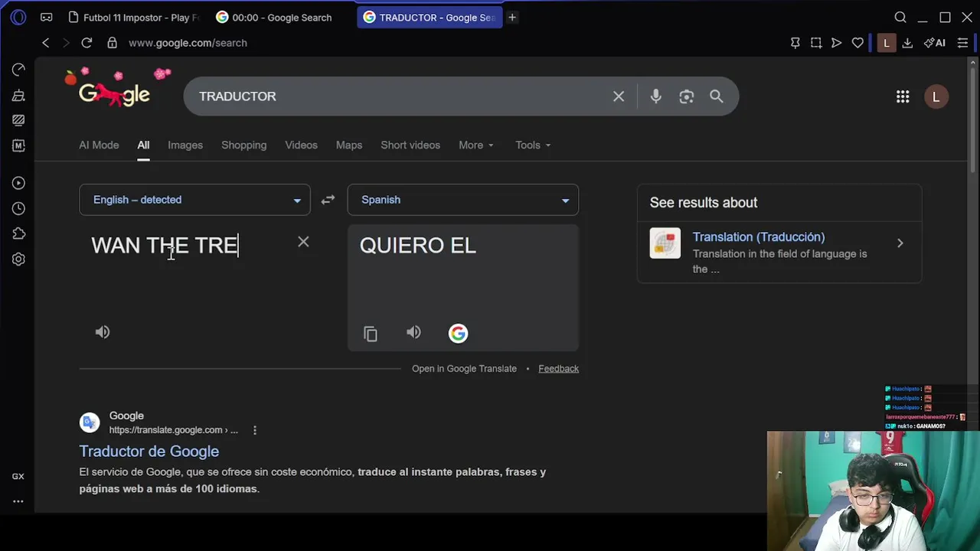Copy the Spanish translation
This screenshot has height=551, width=980.
(x=371, y=334)
